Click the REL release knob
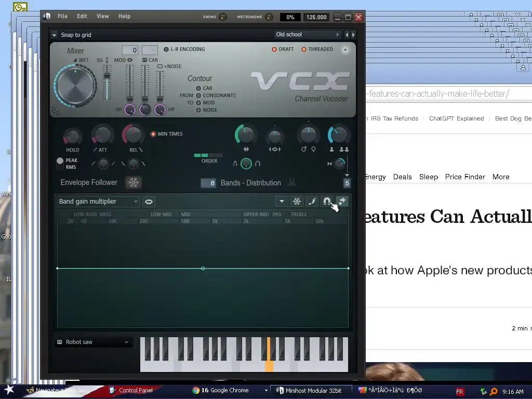 click(133, 135)
